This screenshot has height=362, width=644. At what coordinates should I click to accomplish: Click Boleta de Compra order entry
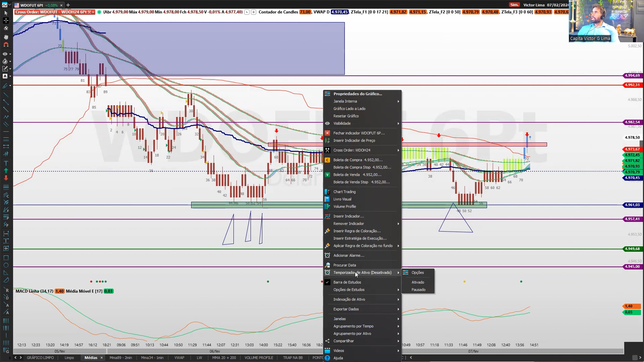(x=358, y=160)
